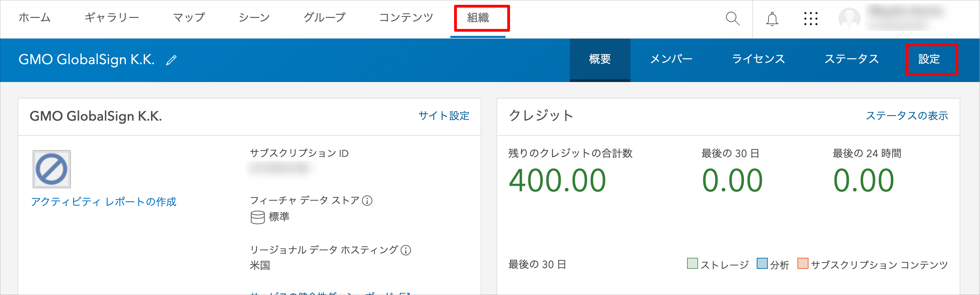This screenshot has width=980, height=295.
Task: Switch to the 設定 tab
Action: pyautogui.click(x=929, y=59)
